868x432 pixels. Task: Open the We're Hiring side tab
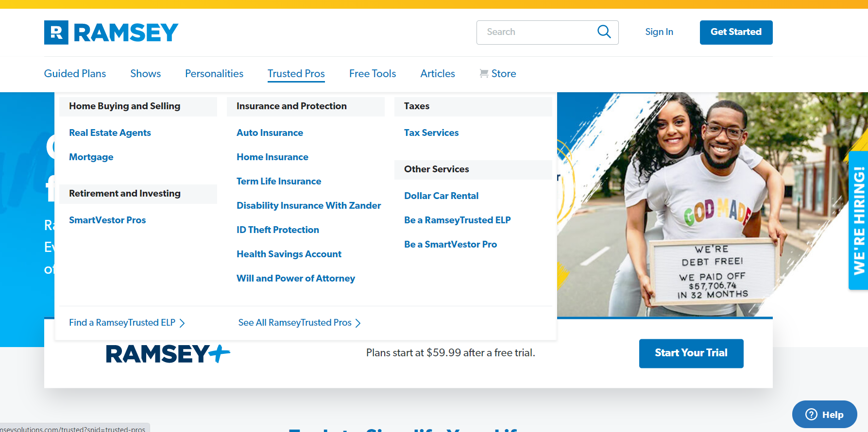coord(858,221)
